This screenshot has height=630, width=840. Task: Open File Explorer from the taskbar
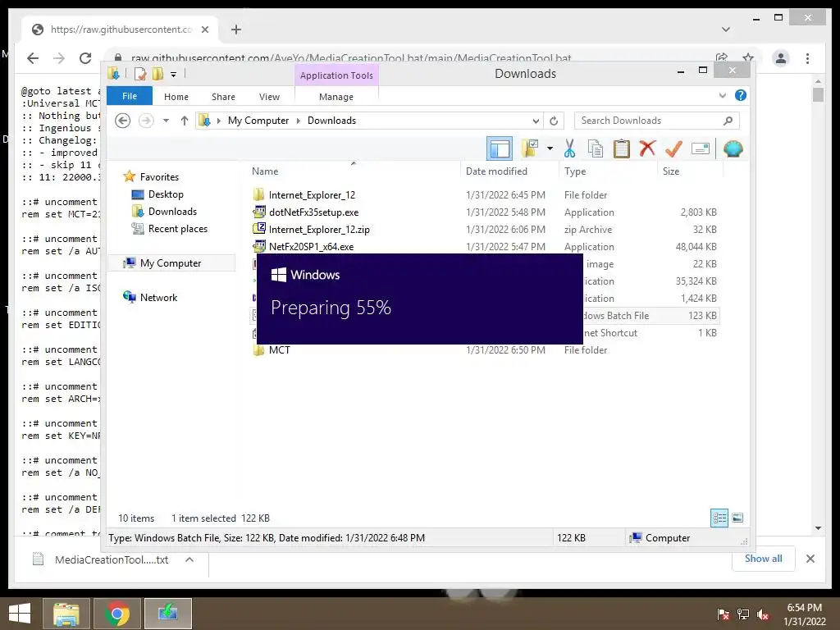(66, 614)
